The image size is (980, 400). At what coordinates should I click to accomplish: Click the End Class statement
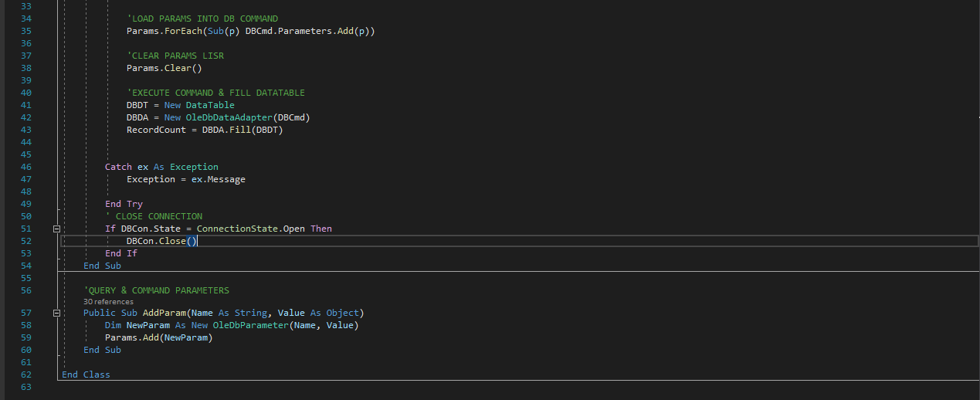[86, 375]
